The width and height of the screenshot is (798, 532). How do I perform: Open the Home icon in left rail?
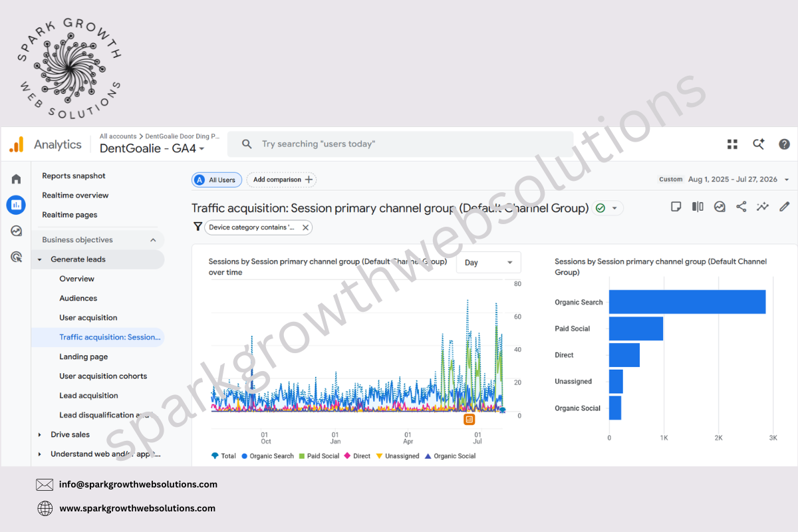click(16, 179)
